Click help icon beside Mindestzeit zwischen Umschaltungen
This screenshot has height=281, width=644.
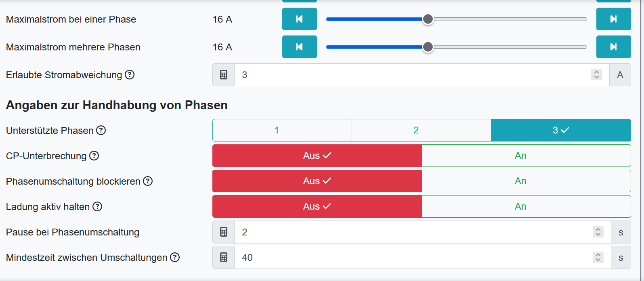click(175, 257)
